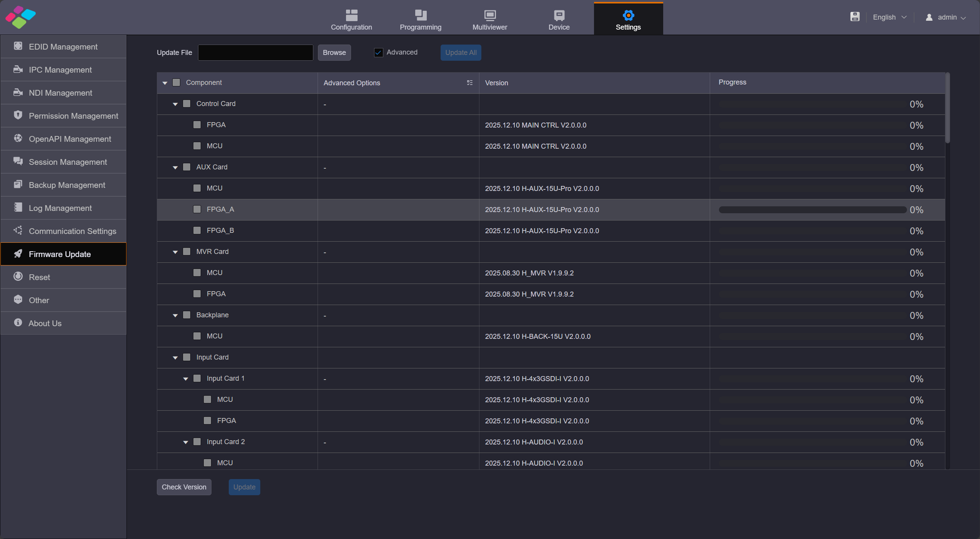
Task: Click the Update File input field
Action: (x=255, y=52)
